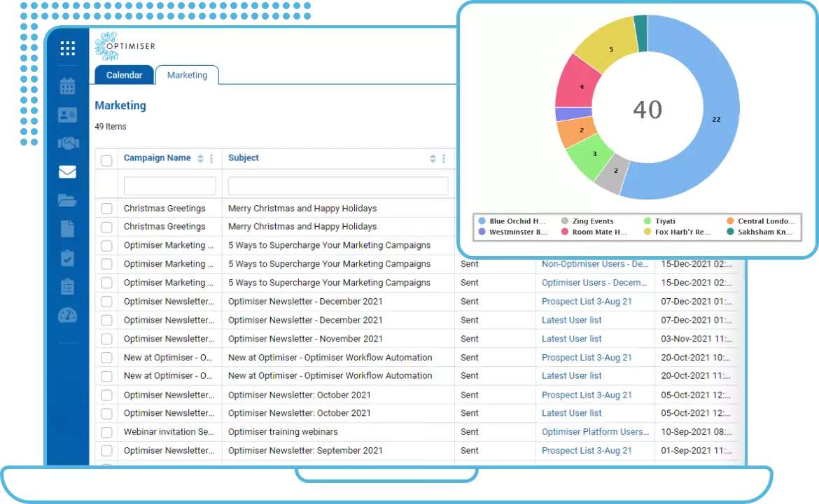
Task: Switch to the Calendar tab
Action: (x=125, y=75)
